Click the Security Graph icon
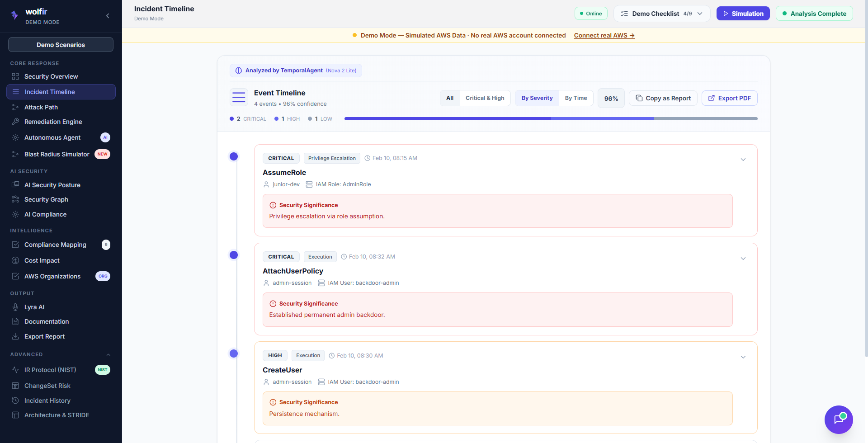868x443 pixels. click(15, 199)
